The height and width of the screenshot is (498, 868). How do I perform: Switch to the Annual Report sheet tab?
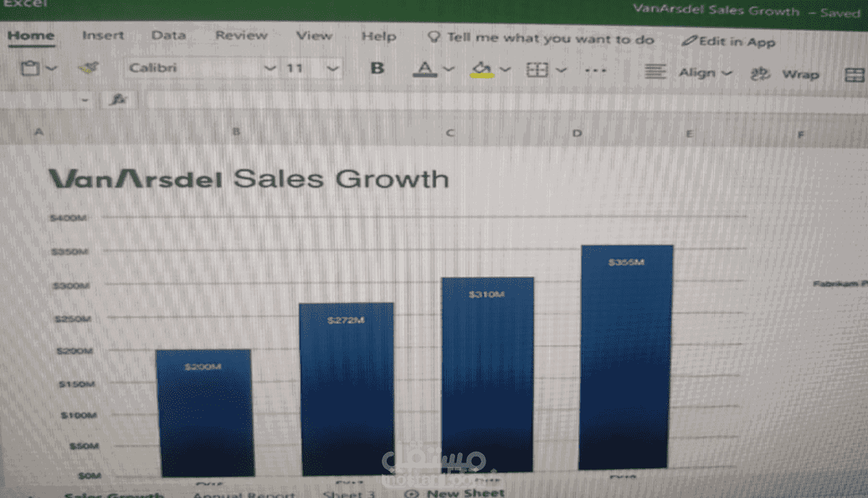[x=244, y=495]
